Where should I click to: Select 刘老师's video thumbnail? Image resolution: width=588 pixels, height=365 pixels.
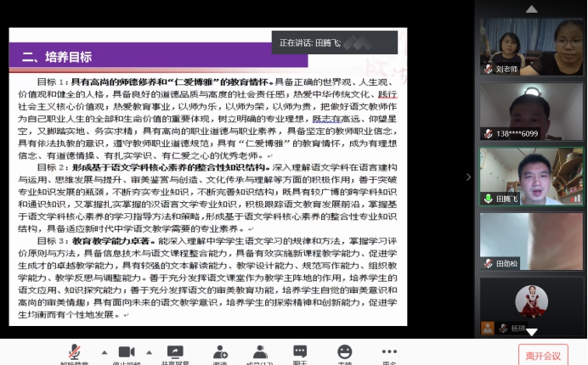pos(530,47)
